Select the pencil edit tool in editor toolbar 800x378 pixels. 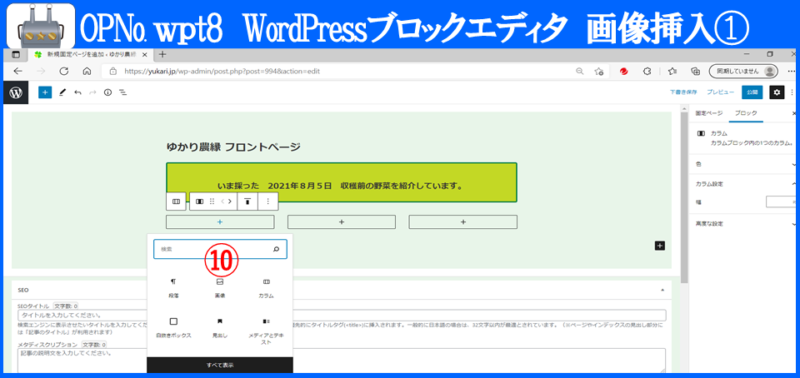62,92
